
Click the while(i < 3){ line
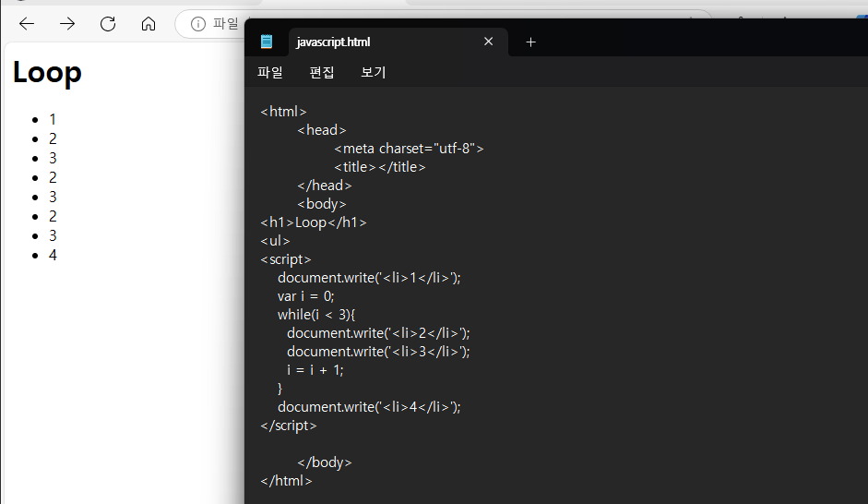click(x=316, y=315)
